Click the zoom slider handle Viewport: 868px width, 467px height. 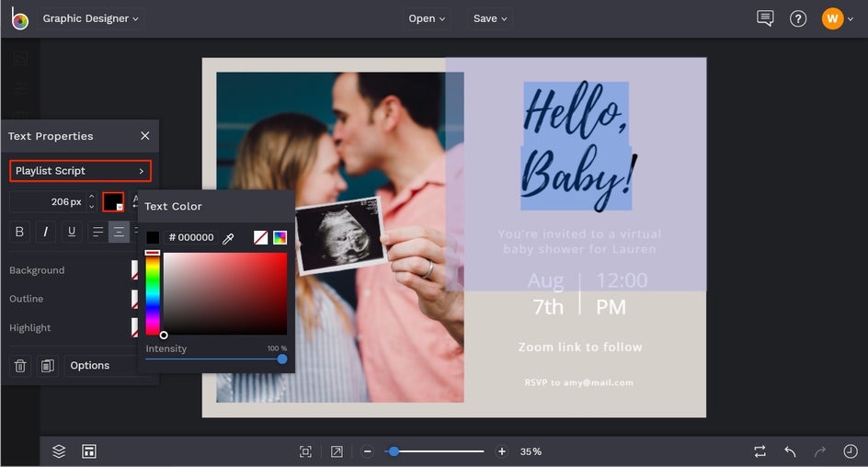coord(394,451)
